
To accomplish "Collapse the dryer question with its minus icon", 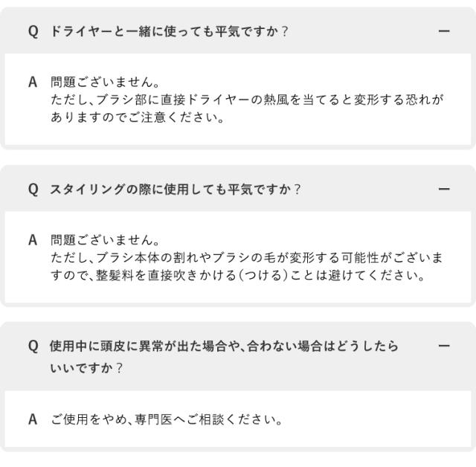I will tap(444, 31).
